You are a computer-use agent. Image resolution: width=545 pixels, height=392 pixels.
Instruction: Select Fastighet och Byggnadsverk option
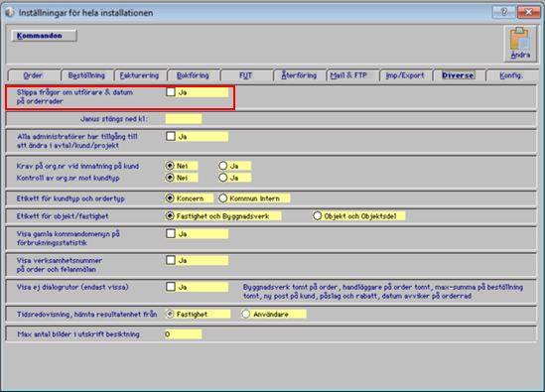(x=170, y=216)
